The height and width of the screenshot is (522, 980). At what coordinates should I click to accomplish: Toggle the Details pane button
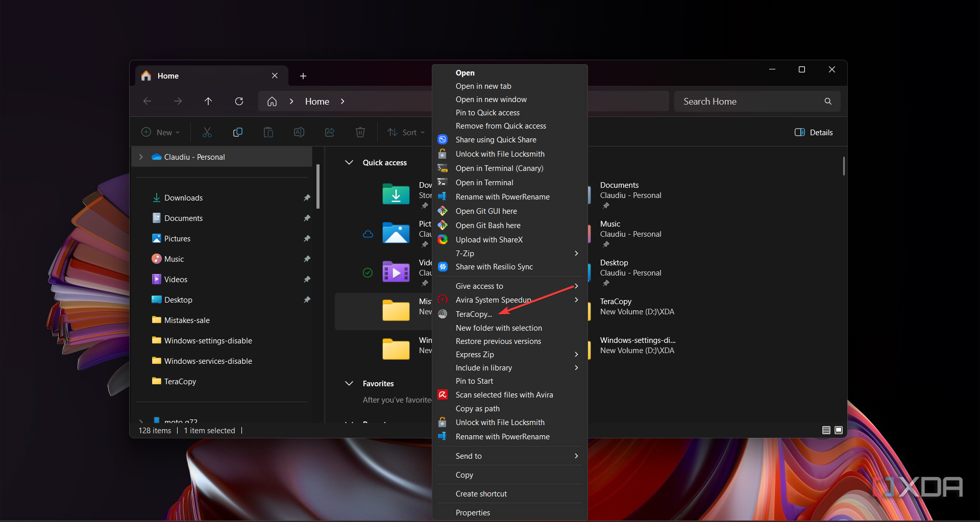click(x=814, y=132)
